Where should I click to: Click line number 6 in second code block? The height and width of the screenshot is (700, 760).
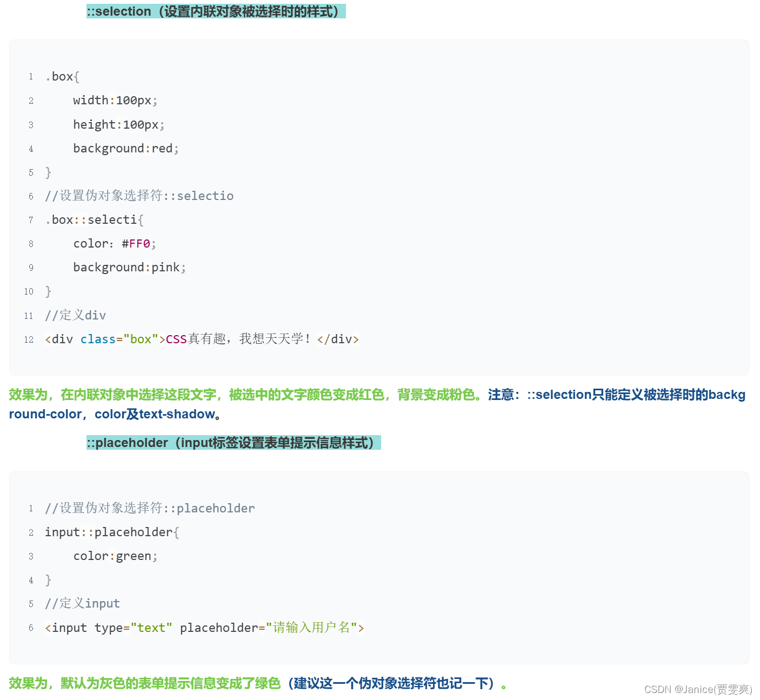[31, 628]
